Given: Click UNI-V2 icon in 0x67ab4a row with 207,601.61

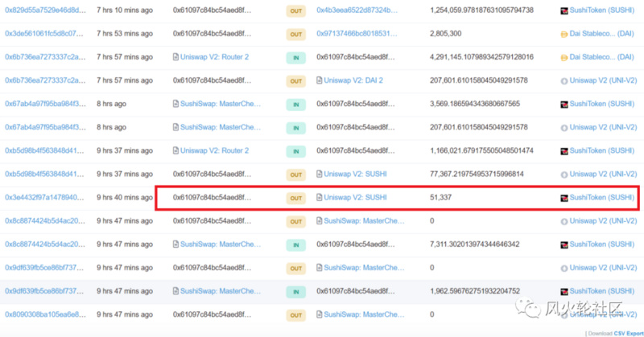Looking at the screenshot, I should pyautogui.click(x=564, y=128).
